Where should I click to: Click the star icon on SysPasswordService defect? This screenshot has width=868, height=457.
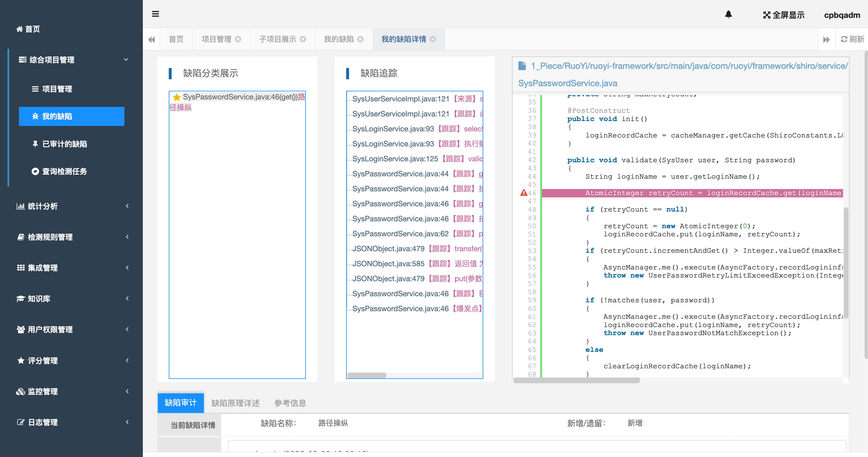177,97
